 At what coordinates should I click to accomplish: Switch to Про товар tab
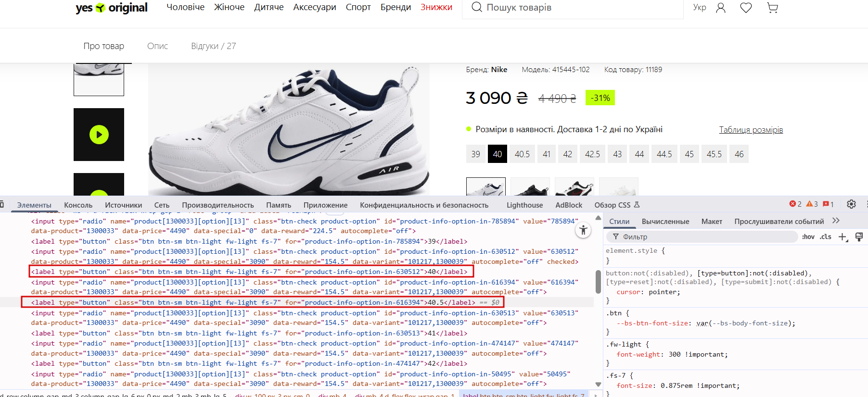[103, 46]
